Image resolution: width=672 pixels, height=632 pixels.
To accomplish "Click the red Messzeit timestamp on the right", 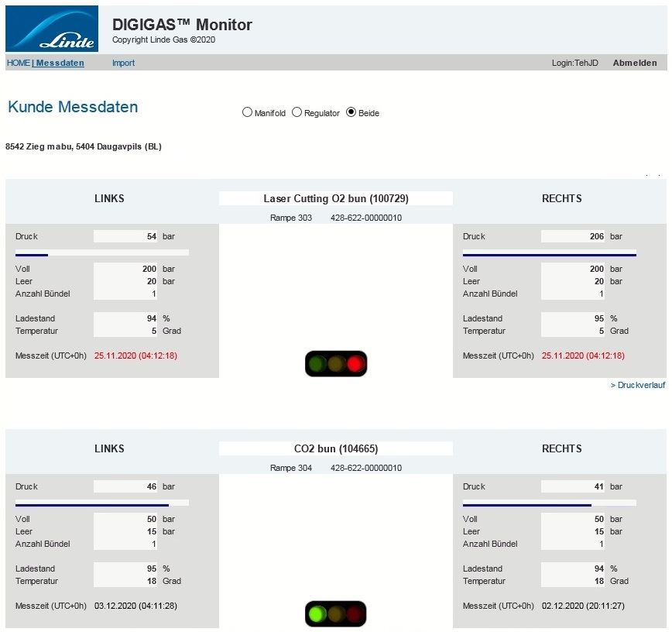I will [583, 355].
